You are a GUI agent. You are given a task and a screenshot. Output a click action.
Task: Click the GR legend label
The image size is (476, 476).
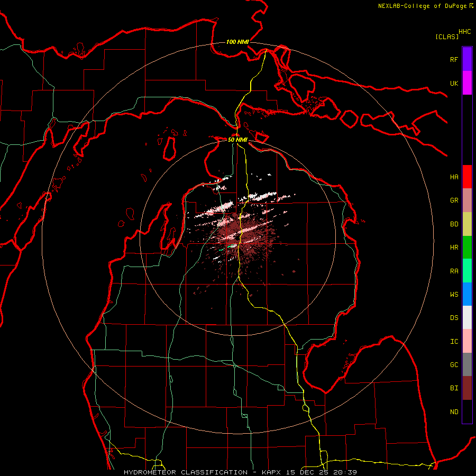point(454,200)
